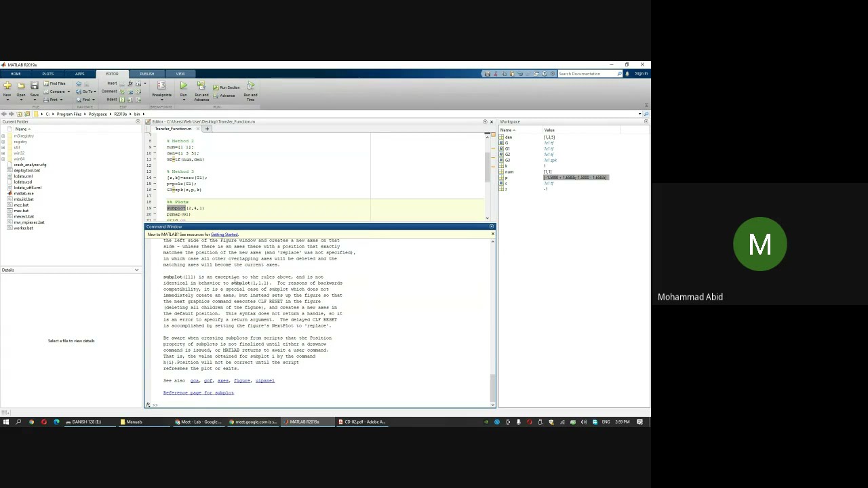Click the notifications bell icon
The image size is (868, 488).
pyautogui.click(x=627, y=74)
